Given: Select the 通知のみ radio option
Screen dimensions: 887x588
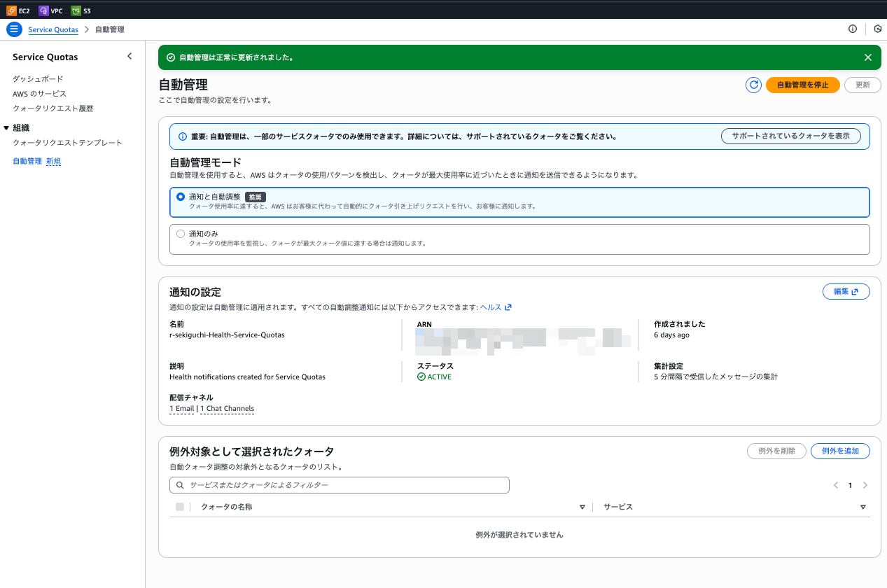Looking at the screenshot, I should 181,234.
